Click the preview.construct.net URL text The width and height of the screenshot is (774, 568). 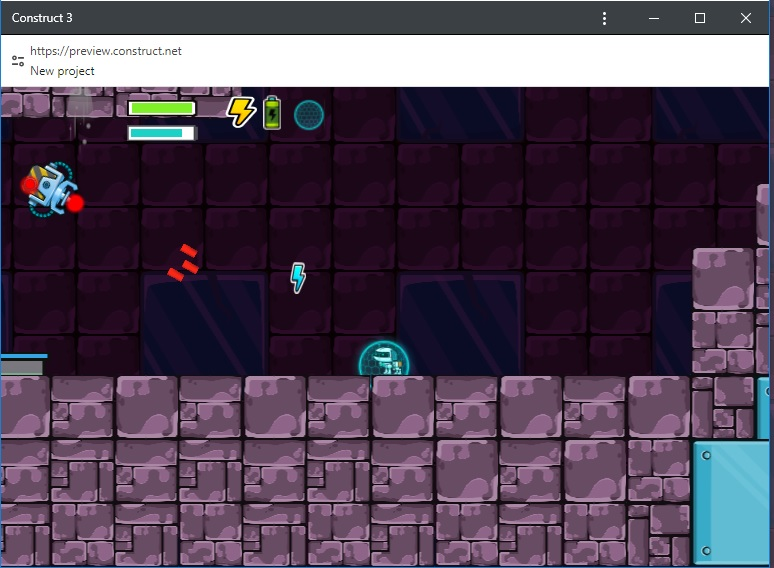coord(106,51)
